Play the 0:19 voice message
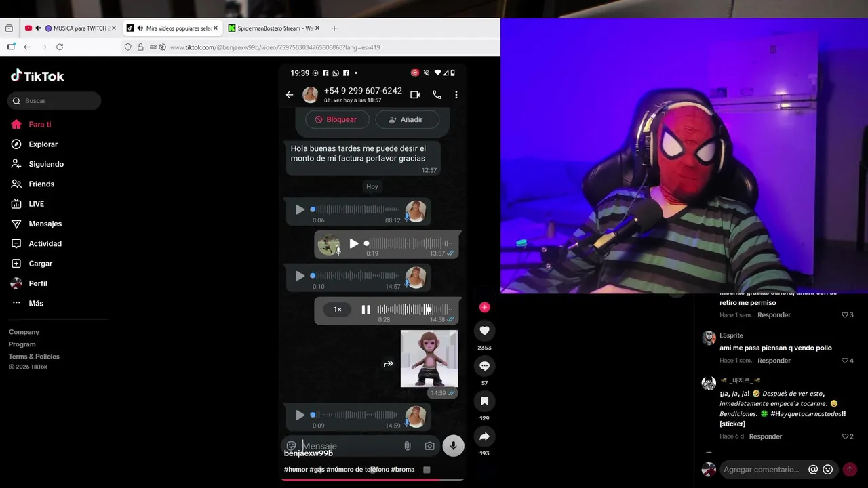This screenshot has width=868, height=488. tap(353, 243)
